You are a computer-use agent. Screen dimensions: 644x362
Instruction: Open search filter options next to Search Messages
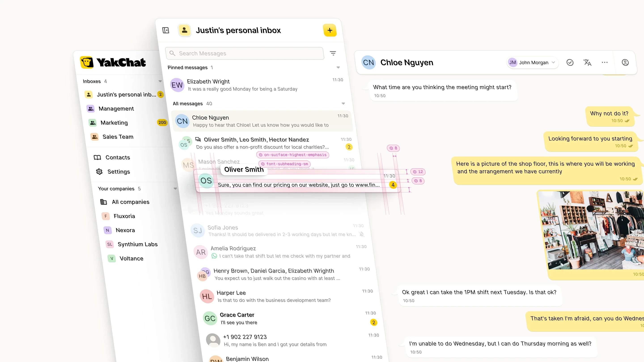point(333,53)
